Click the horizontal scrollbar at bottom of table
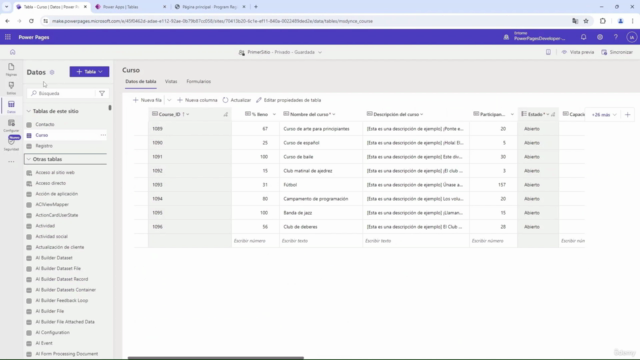Screen dimensions: 640x360 pyautogui.click(x=216, y=358)
